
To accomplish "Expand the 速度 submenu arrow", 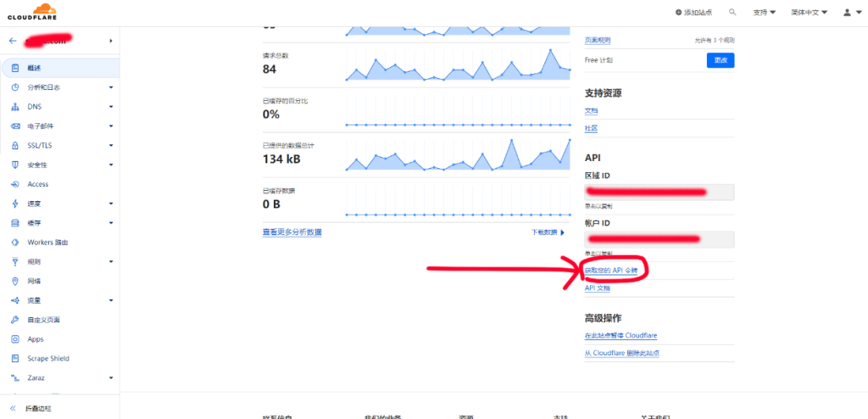I will pyautogui.click(x=111, y=204).
